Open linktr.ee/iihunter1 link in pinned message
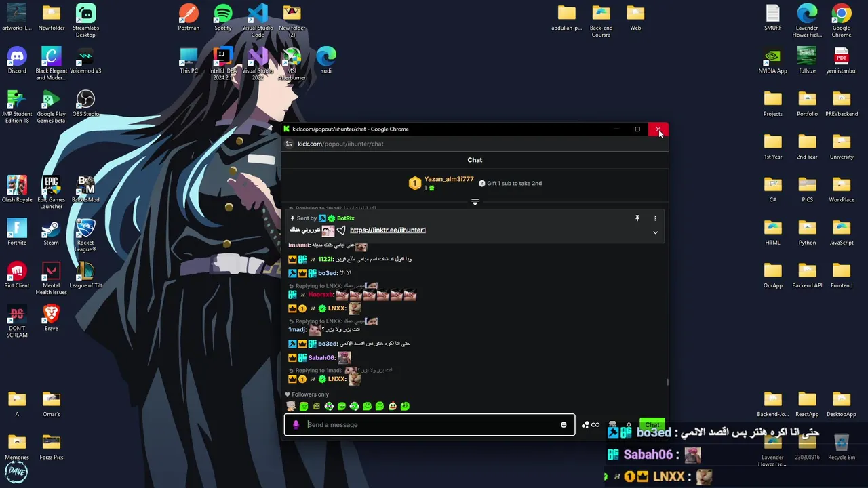This screenshot has width=868, height=488. [x=388, y=230]
